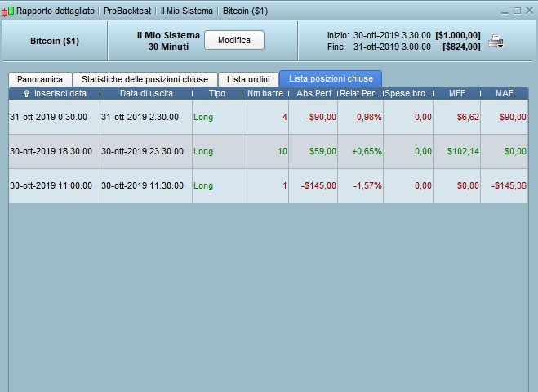Viewport: 538px width, 392px height.
Task: Click the Modifica button
Action: (234, 40)
